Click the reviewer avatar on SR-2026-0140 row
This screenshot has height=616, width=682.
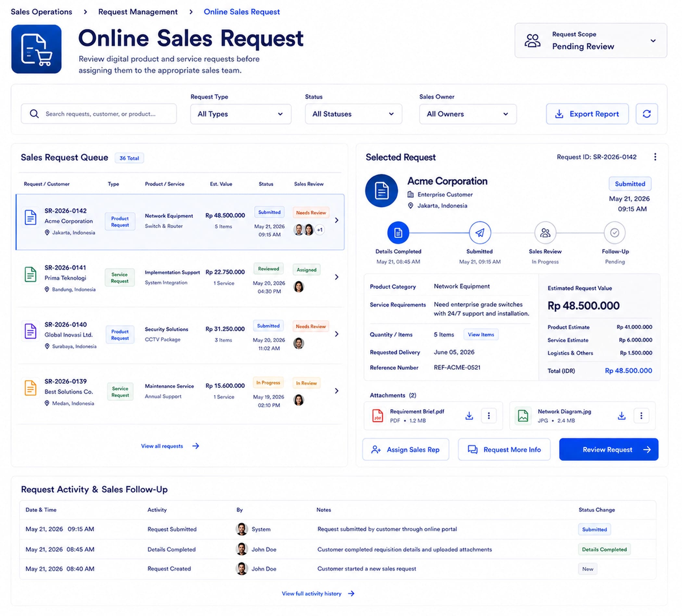(x=299, y=343)
